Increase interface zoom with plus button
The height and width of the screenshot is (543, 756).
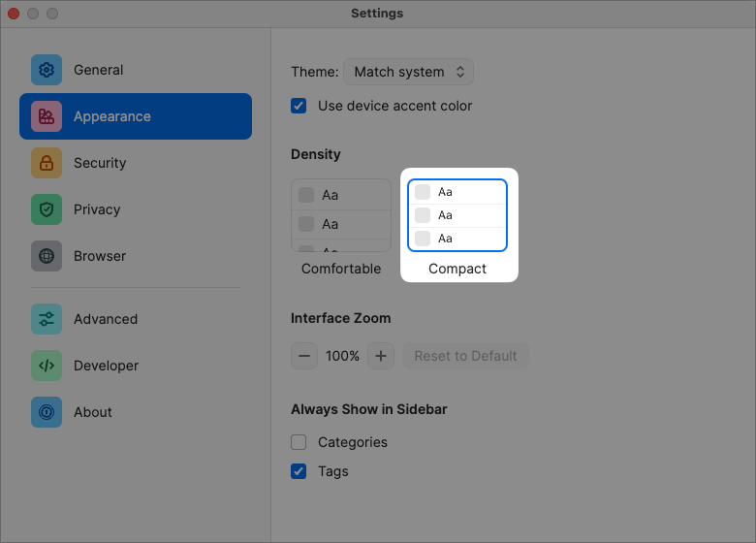coord(381,356)
